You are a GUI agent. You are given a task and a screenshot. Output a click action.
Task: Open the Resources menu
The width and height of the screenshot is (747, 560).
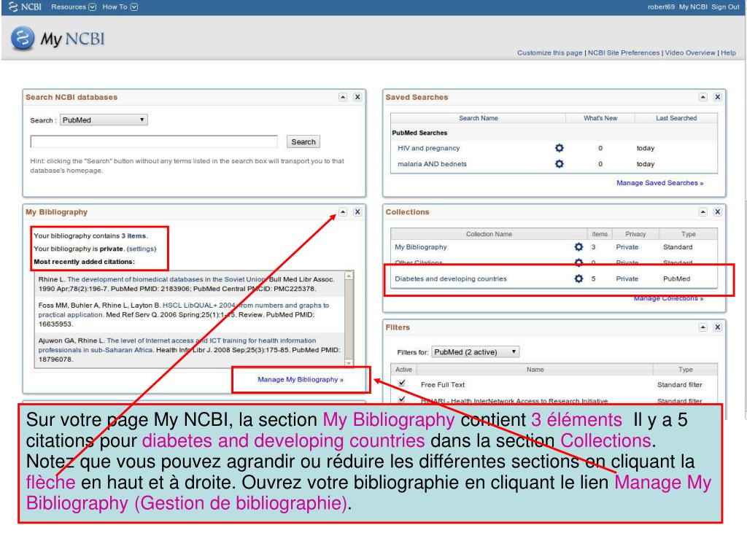pos(74,7)
